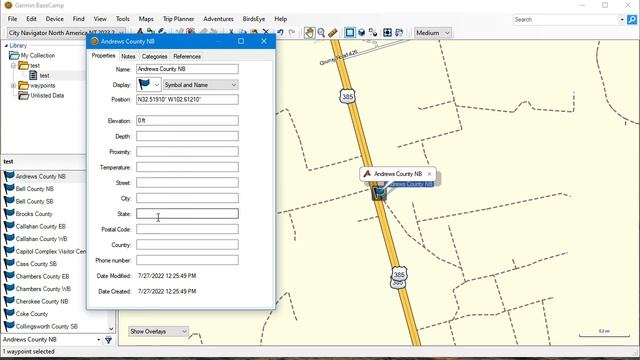Switch to 3D map view
This screenshot has height=360, width=640.
click(362, 33)
